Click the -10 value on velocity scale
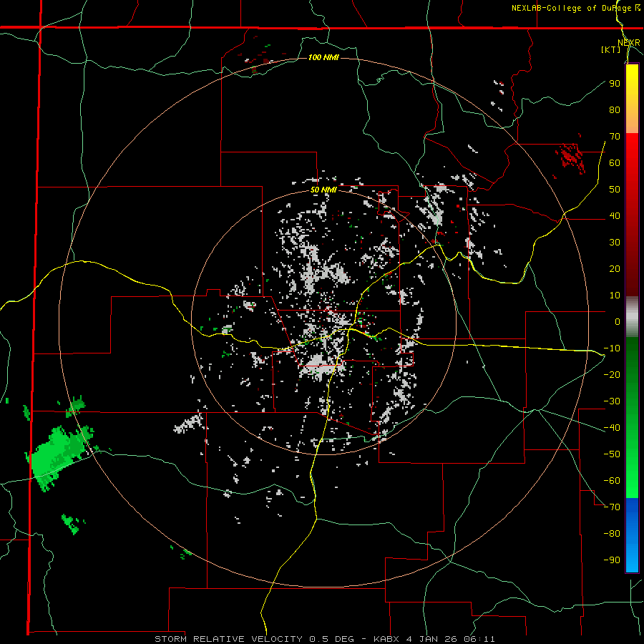 point(612,348)
